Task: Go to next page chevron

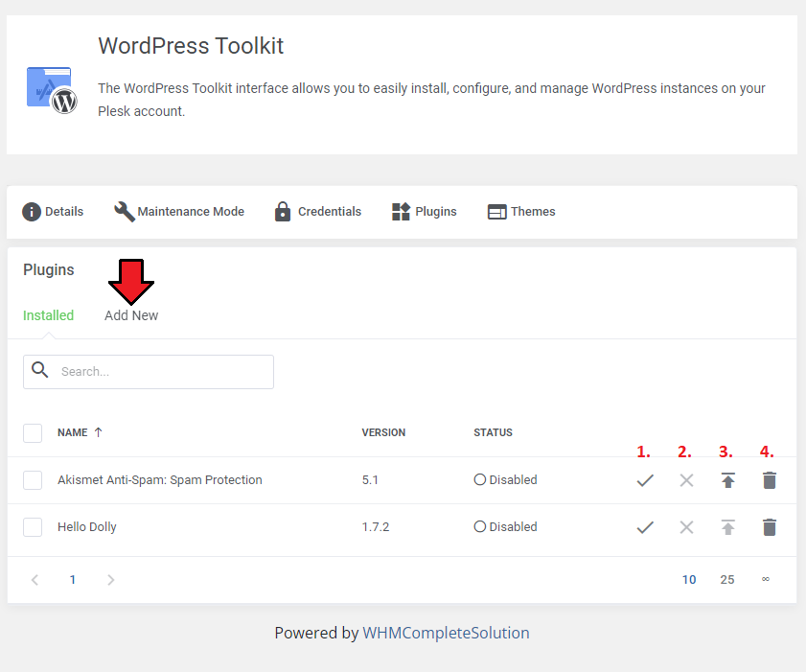Action: pyautogui.click(x=110, y=580)
